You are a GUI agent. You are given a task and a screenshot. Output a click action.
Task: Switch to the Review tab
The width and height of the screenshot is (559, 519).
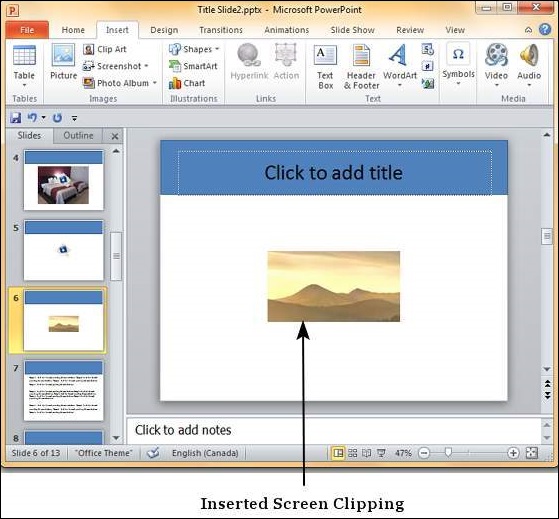tap(410, 30)
